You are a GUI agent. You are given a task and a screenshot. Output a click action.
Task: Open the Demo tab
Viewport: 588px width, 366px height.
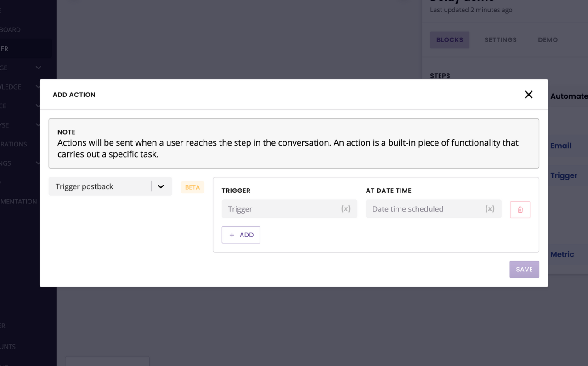click(x=548, y=40)
